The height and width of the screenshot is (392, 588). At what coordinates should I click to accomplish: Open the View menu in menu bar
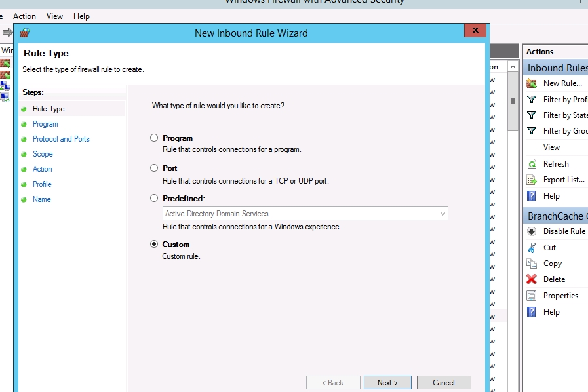pyautogui.click(x=55, y=16)
